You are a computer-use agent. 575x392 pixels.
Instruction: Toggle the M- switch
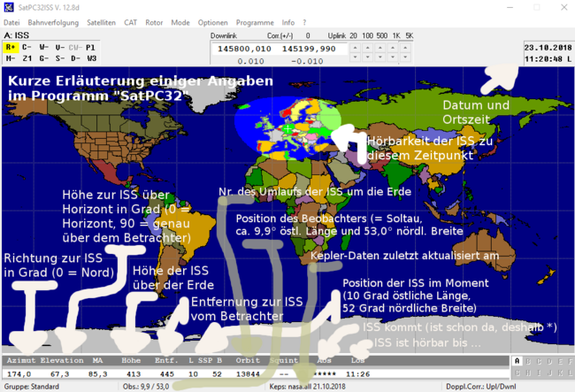tap(11, 58)
